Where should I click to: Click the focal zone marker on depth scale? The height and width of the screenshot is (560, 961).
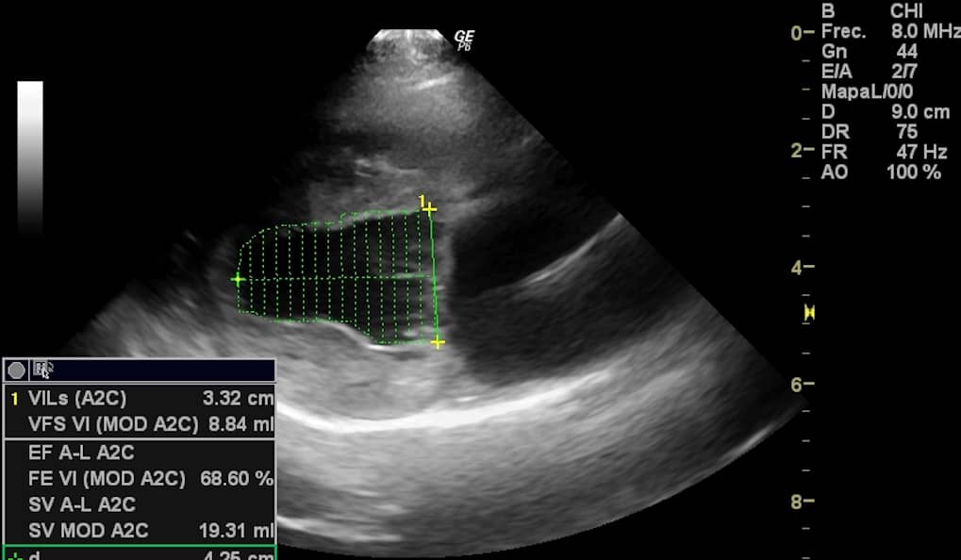(809, 313)
